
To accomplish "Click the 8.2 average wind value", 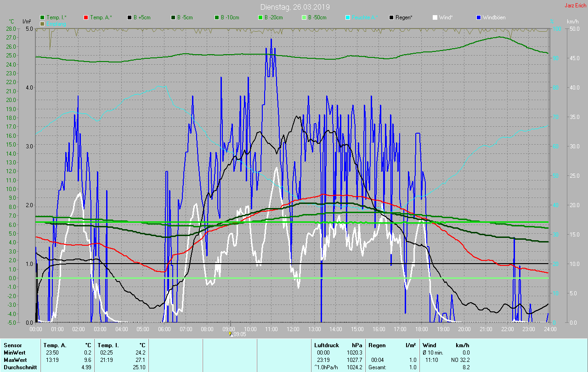I will (x=466, y=367).
